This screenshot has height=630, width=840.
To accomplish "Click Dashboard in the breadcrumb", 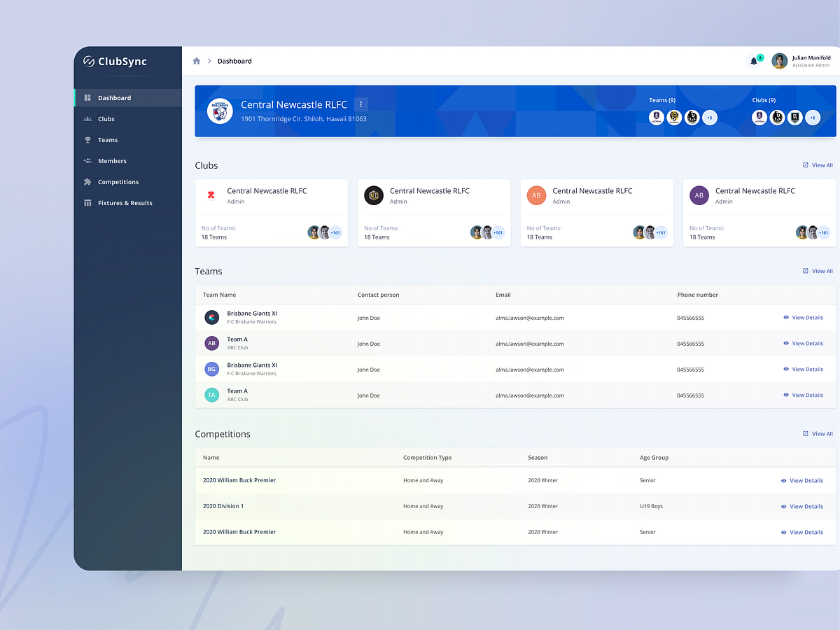I will (234, 61).
